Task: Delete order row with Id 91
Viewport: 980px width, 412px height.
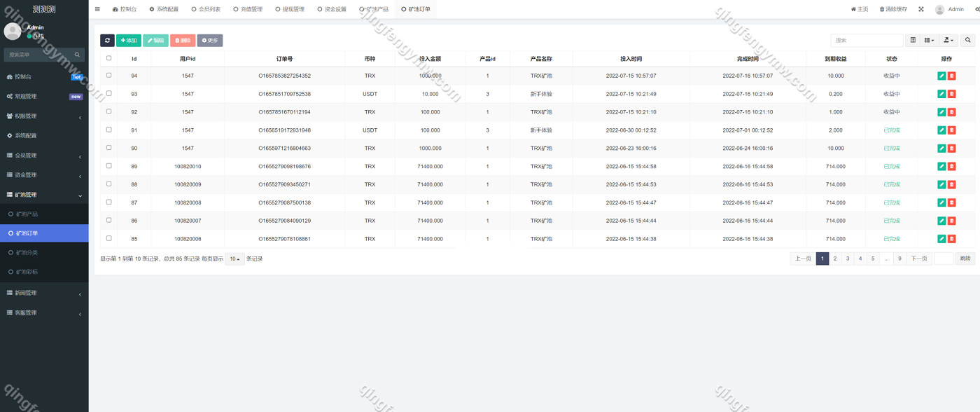Action: [x=951, y=130]
